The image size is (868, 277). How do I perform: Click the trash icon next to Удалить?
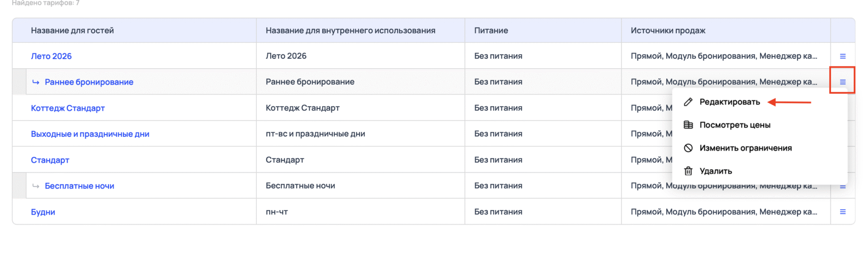click(688, 171)
